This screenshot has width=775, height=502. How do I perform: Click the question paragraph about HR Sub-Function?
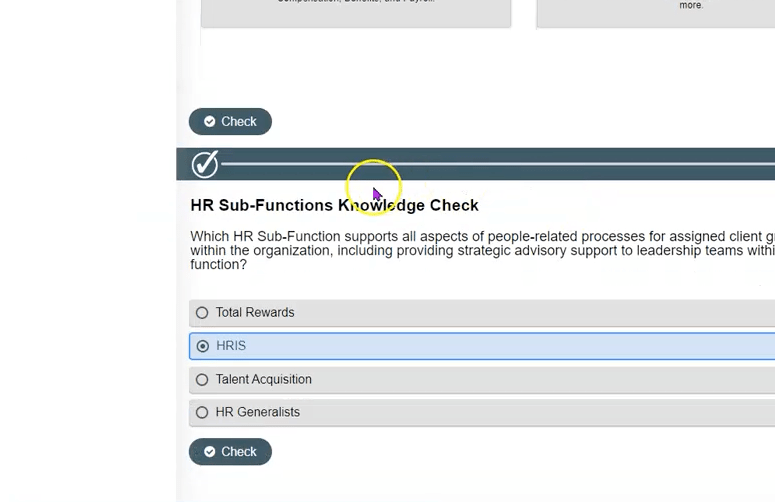click(480, 250)
